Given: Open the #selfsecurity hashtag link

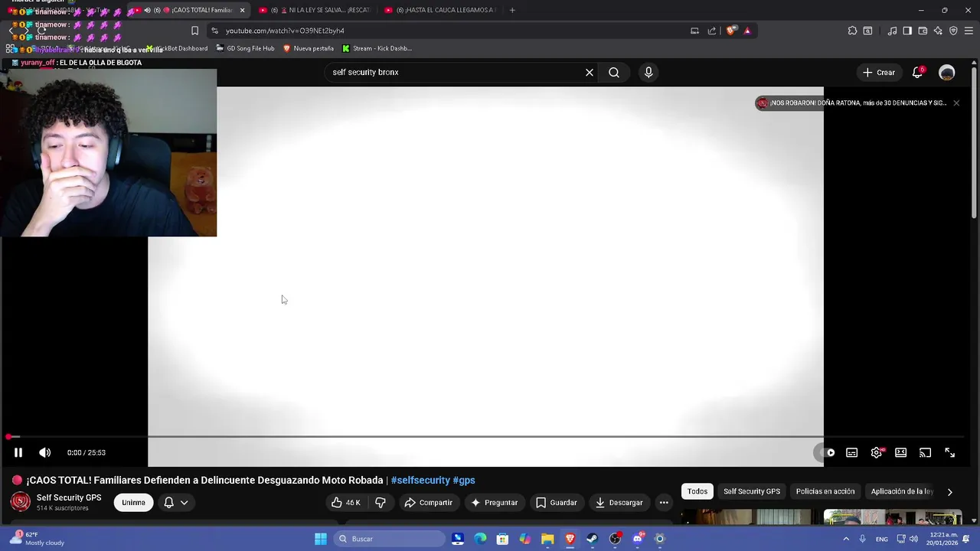Looking at the screenshot, I should tap(420, 481).
